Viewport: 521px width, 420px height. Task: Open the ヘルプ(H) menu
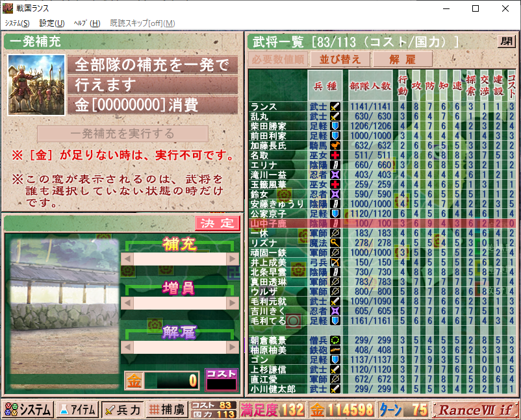(x=86, y=23)
